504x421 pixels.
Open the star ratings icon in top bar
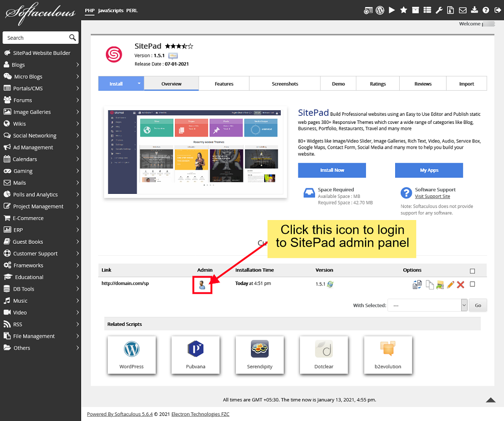403,10
